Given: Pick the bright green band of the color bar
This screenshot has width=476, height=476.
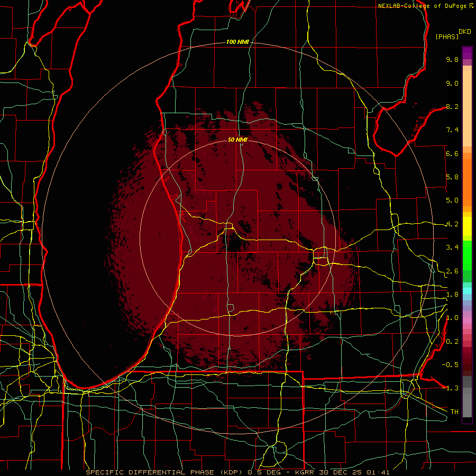Looking at the screenshot, I should pos(467,255).
